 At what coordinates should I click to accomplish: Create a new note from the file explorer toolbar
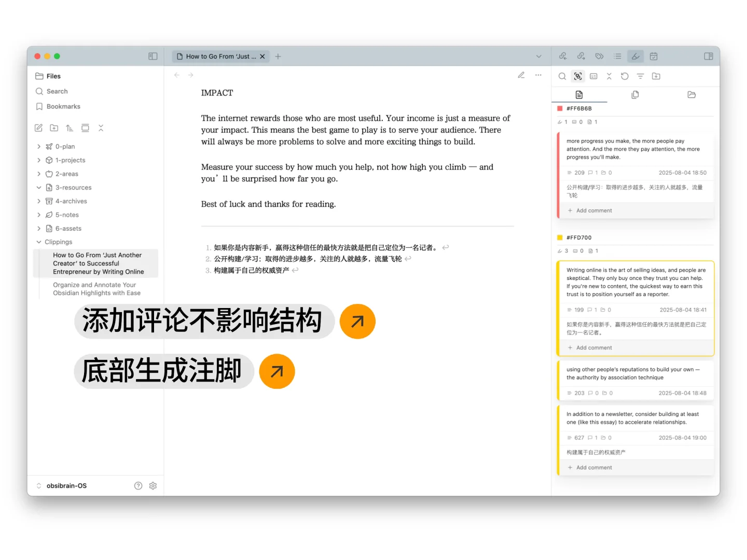point(38,128)
